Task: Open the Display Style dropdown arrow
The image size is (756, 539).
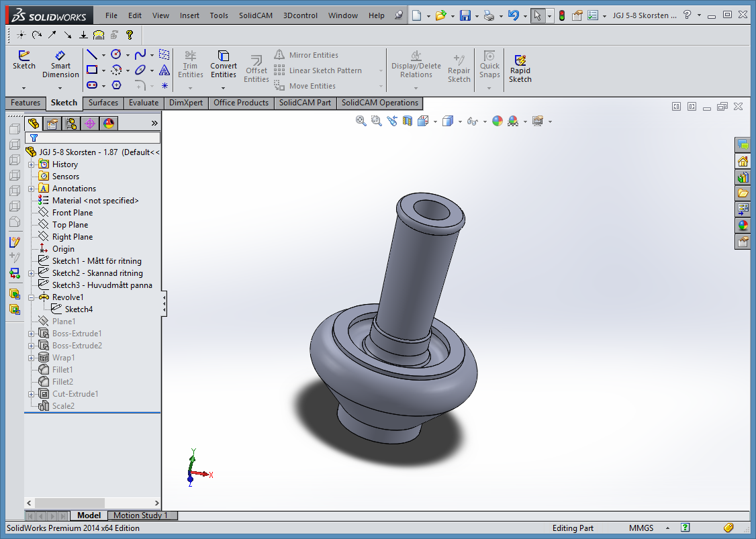Action: pos(460,121)
